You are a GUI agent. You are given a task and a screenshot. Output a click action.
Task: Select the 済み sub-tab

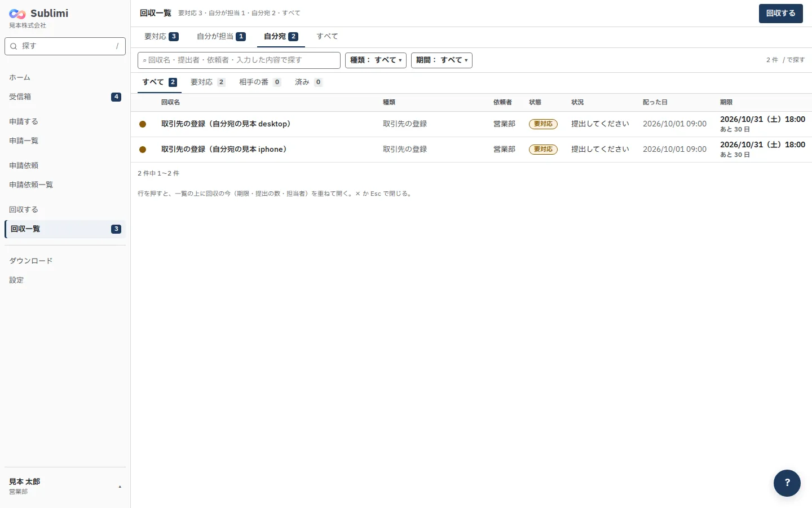pyautogui.click(x=308, y=82)
